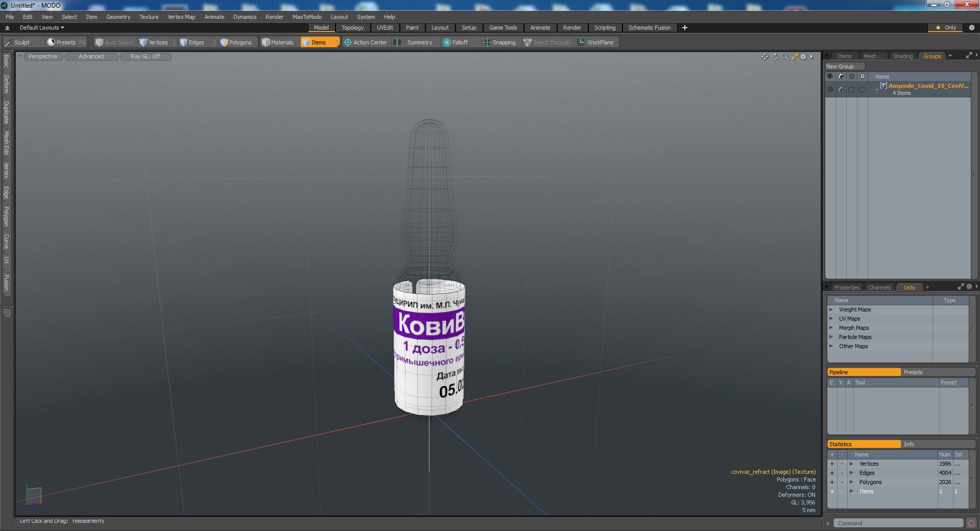Screen dimensions: 980x531
Task: Expand the Vertices statistics row
Action: [x=851, y=464]
